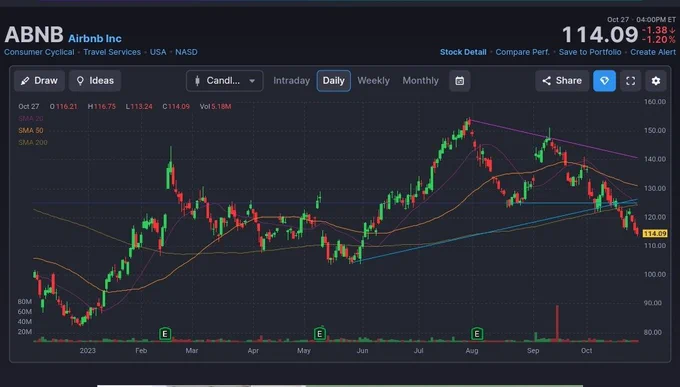
Task: Open the USA country link
Action: click(x=158, y=52)
